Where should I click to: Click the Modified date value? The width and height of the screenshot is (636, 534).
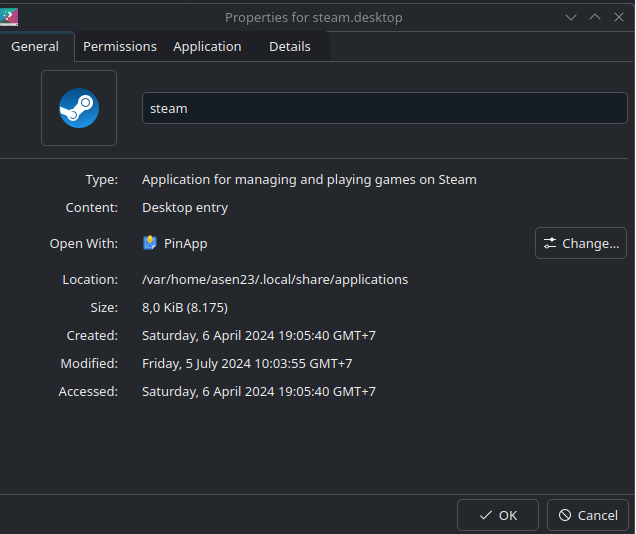click(x=247, y=364)
